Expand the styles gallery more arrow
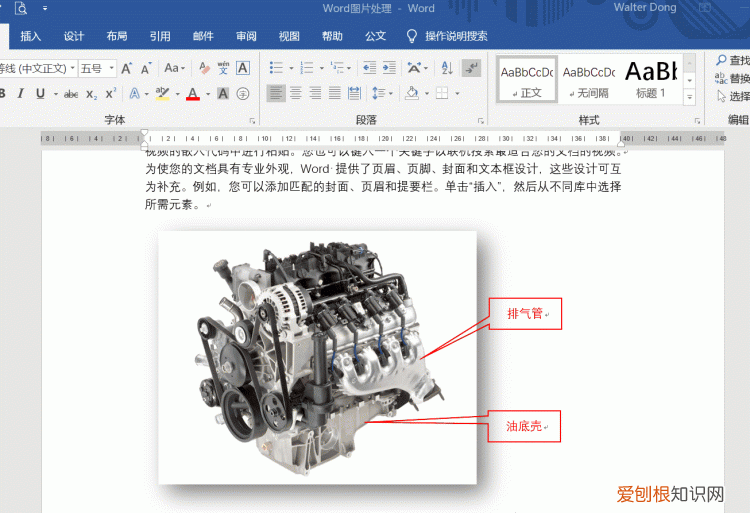This screenshot has width=750, height=513. (690, 98)
